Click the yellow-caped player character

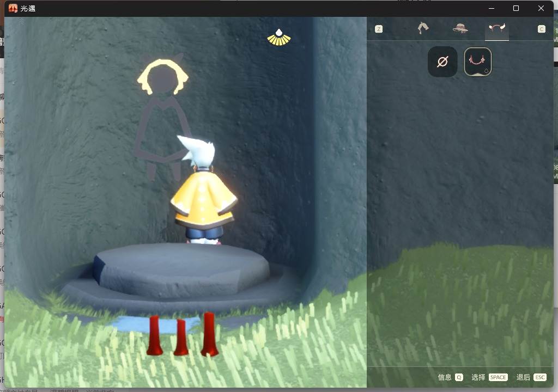(x=203, y=191)
